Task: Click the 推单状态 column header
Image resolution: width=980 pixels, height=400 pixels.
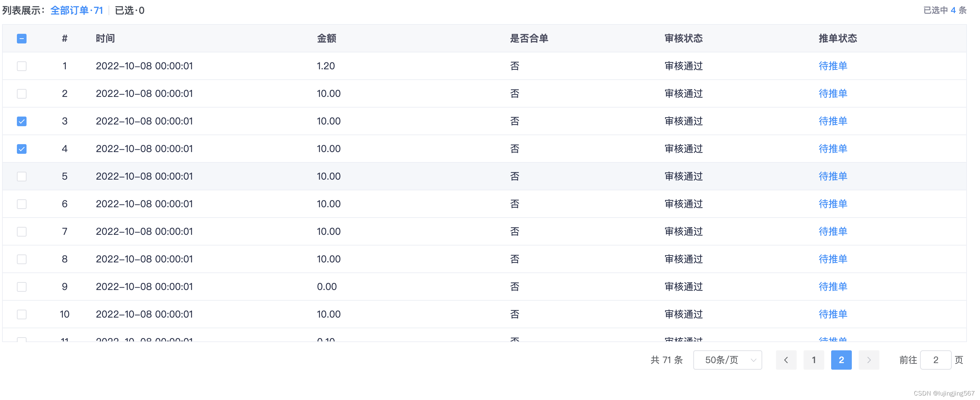Action: (837, 38)
